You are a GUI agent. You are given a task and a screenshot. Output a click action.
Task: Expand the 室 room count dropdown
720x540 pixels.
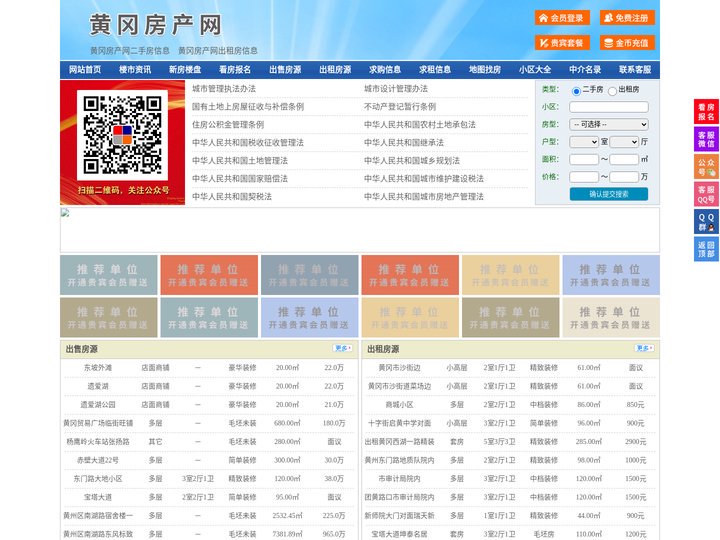click(x=584, y=142)
